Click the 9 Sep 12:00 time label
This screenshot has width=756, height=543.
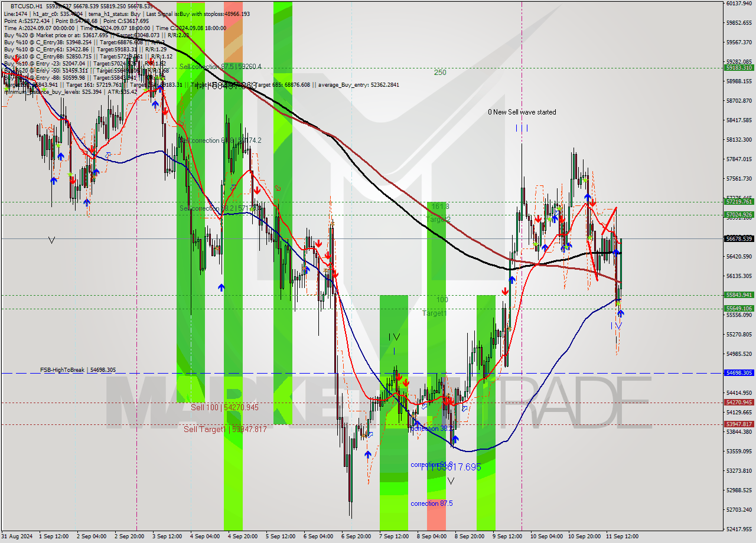[x=507, y=537]
